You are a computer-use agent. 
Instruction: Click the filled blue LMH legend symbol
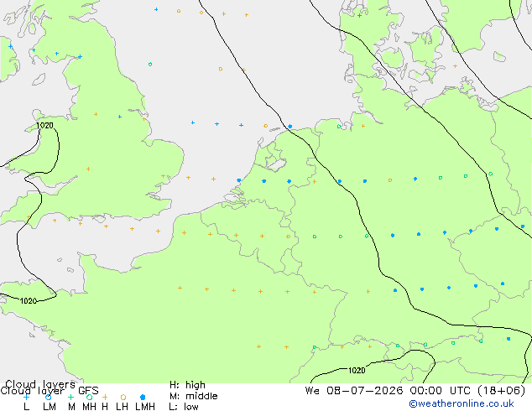(143, 397)
